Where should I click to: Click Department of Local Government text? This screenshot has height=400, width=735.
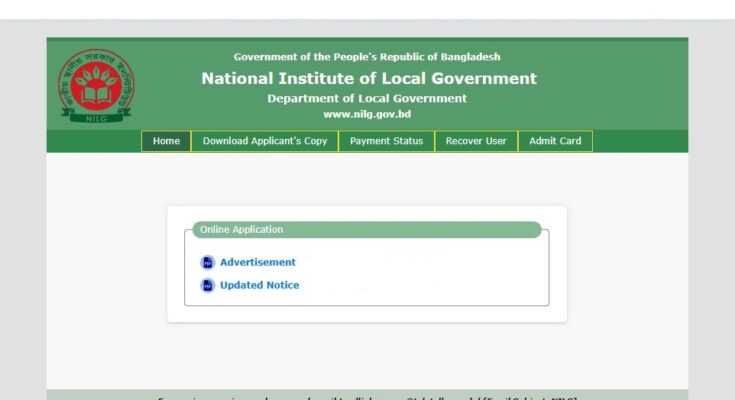367,98
